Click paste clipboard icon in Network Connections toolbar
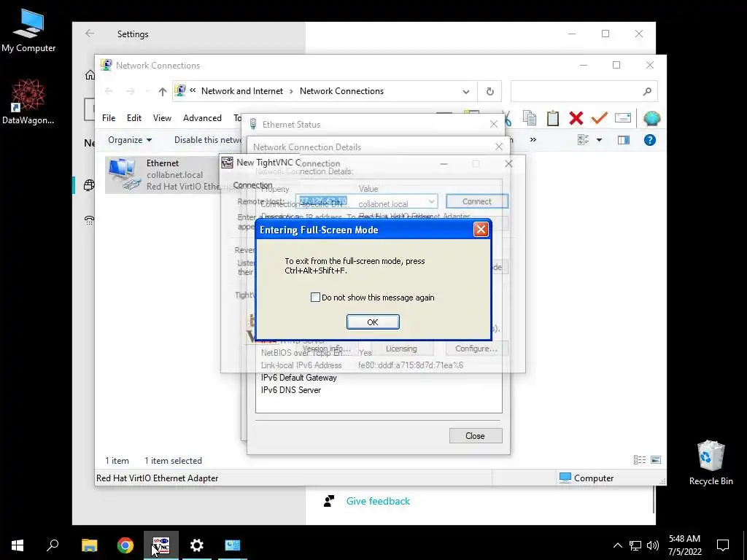 553,117
